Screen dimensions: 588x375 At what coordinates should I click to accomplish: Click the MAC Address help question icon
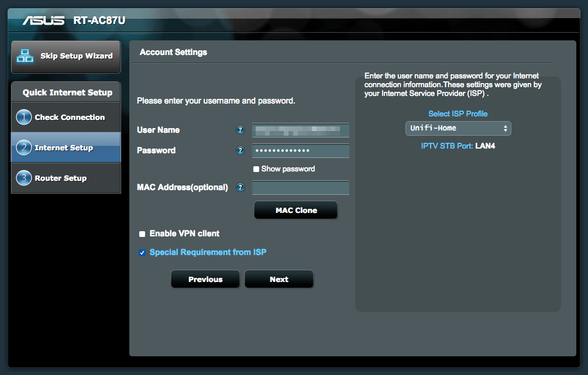coord(240,187)
